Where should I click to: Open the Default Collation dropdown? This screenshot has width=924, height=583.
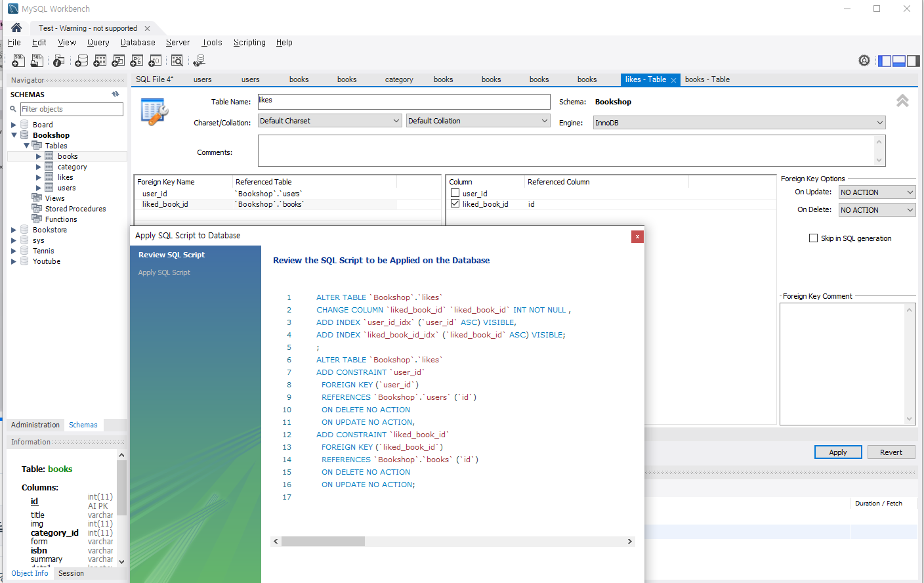(x=478, y=121)
